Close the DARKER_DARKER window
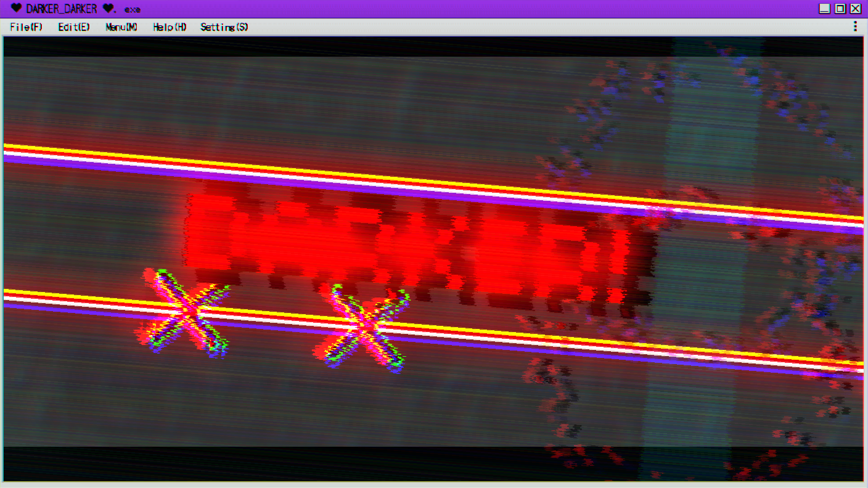 [856, 9]
